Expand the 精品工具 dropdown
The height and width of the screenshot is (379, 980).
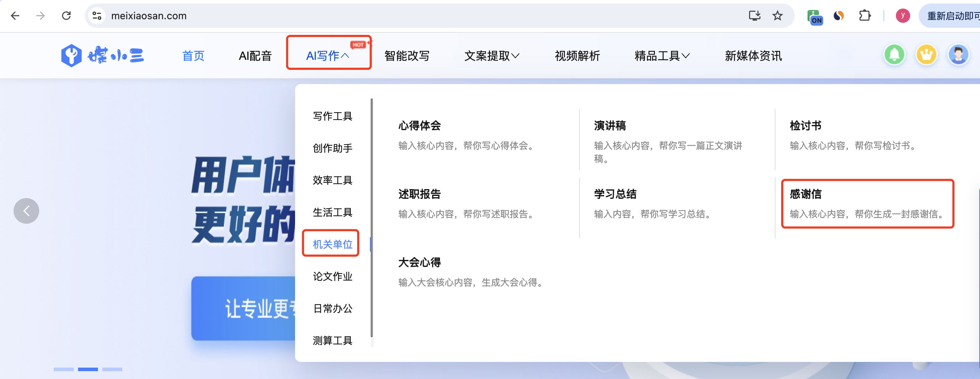[x=662, y=56]
